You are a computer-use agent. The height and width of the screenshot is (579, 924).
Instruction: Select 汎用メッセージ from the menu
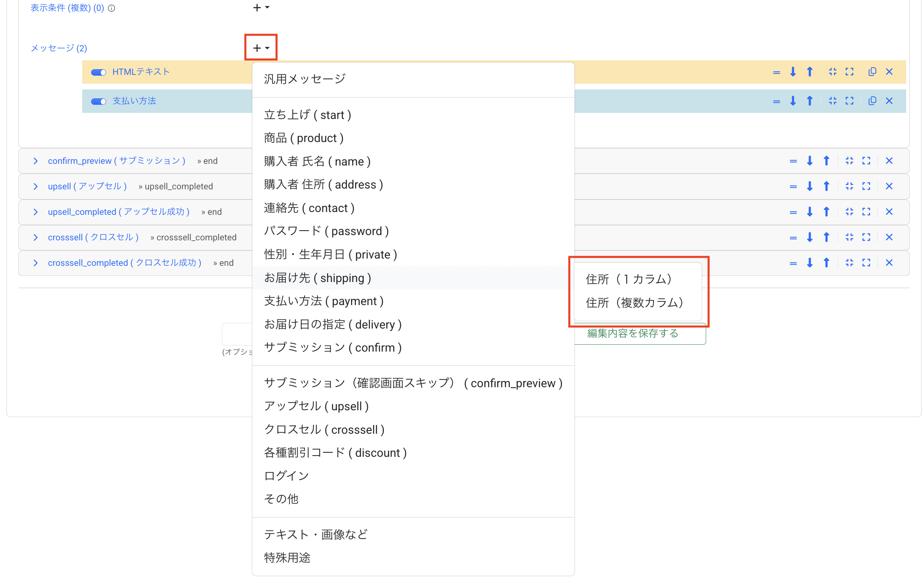pos(413,79)
